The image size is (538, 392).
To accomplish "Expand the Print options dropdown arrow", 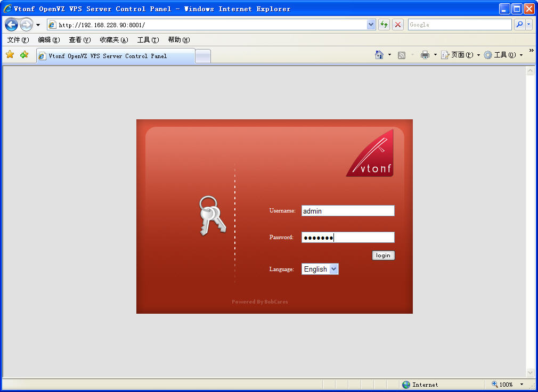I will tap(435, 55).
